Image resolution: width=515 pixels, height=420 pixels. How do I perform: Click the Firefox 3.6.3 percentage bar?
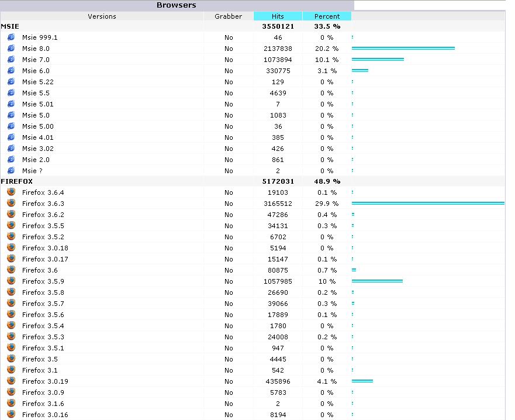tap(428, 204)
